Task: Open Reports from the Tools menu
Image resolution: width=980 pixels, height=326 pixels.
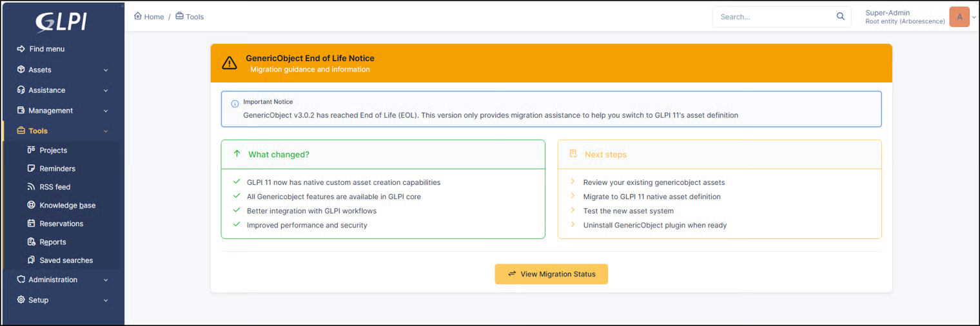Action: coord(53,242)
